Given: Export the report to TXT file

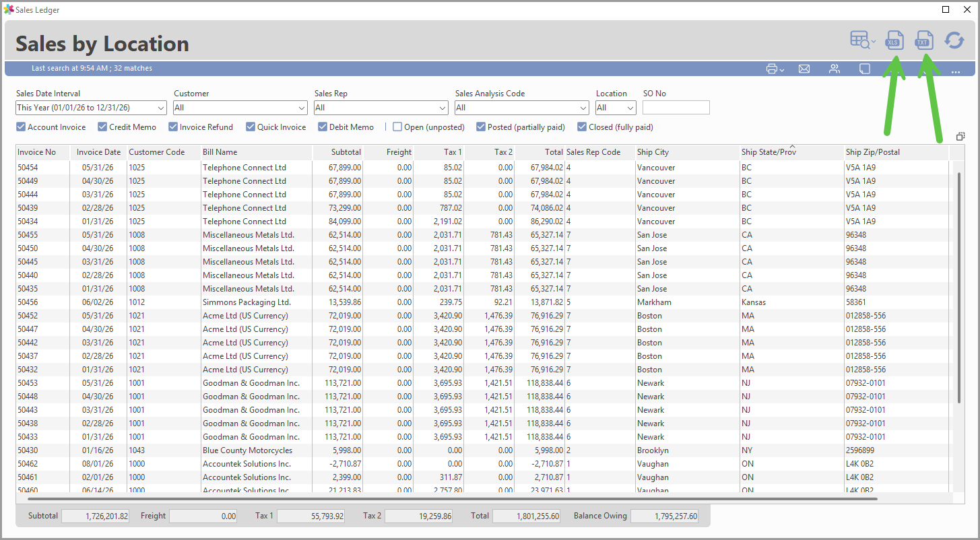Looking at the screenshot, I should click(923, 40).
